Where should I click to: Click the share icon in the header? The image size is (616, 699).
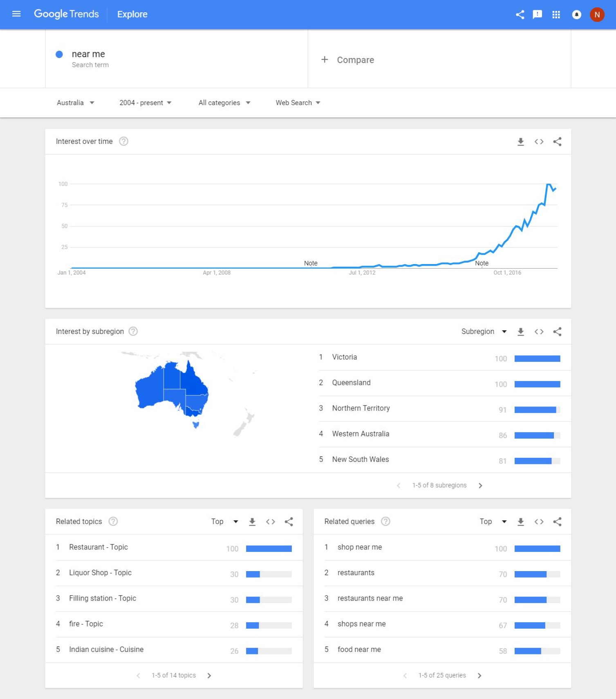(520, 15)
